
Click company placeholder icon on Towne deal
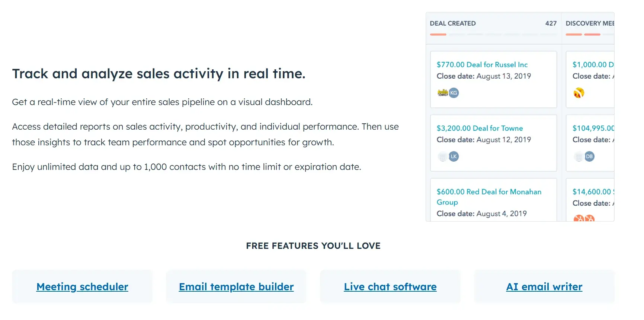443,157
